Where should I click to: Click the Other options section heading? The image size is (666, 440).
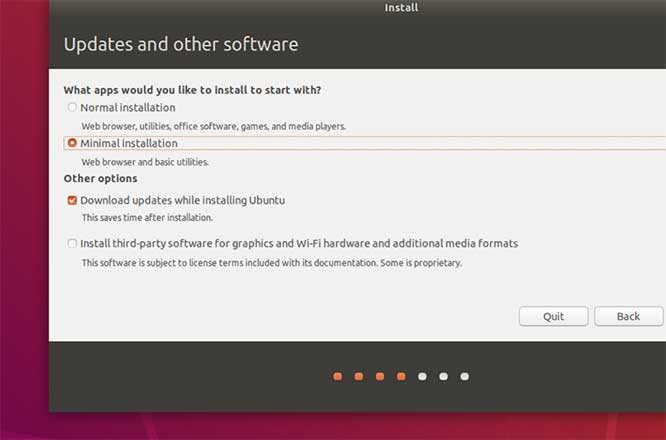coord(100,178)
